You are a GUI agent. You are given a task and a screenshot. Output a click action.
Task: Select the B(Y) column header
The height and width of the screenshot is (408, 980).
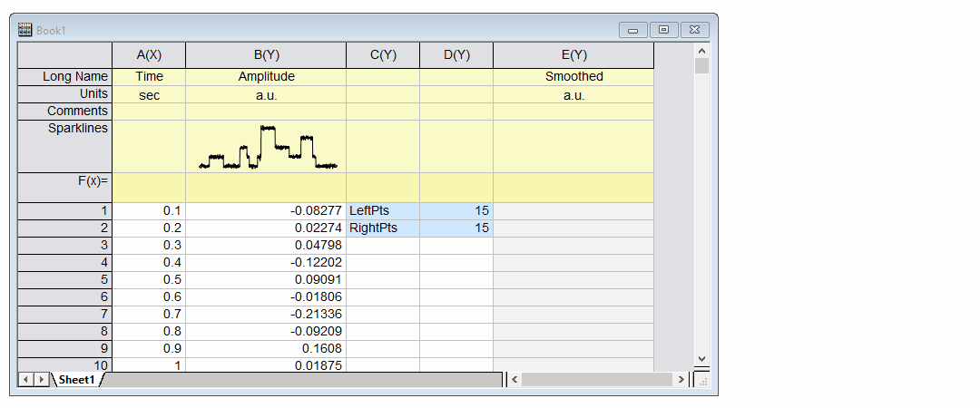[x=266, y=55]
